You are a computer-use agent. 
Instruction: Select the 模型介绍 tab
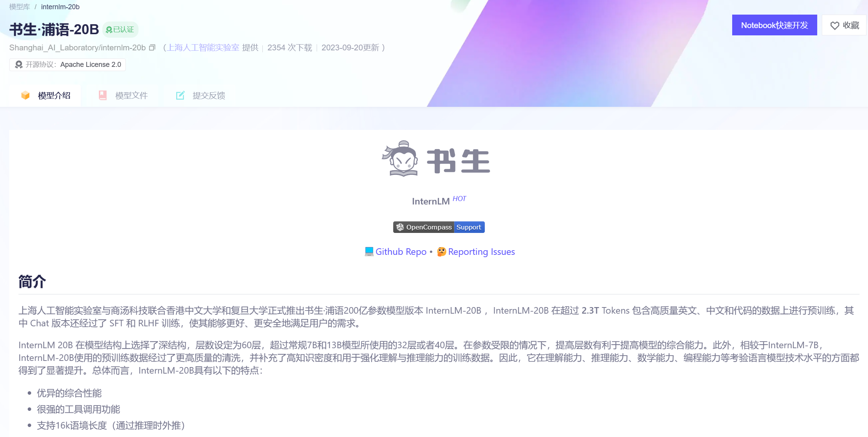pyautogui.click(x=54, y=95)
